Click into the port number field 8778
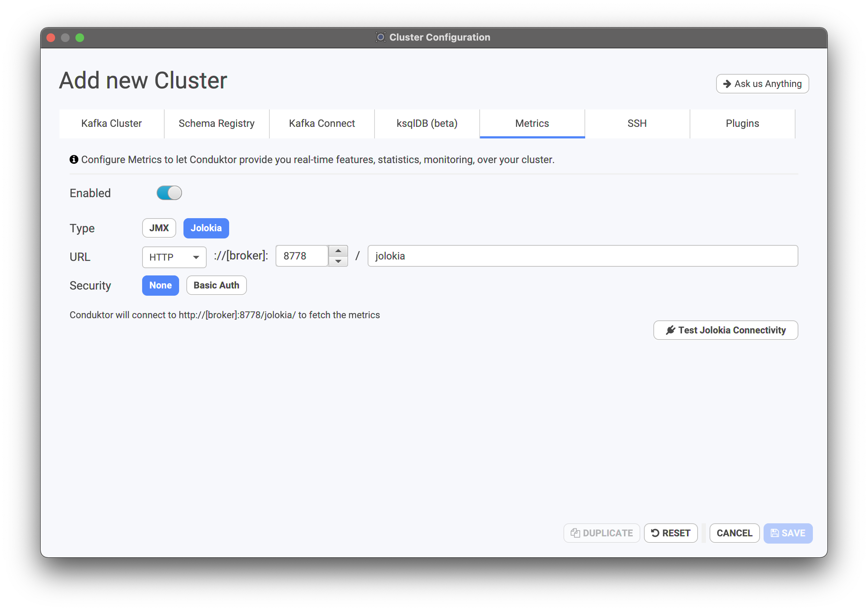The height and width of the screenshot is (611, 868). tap(302, 256)
